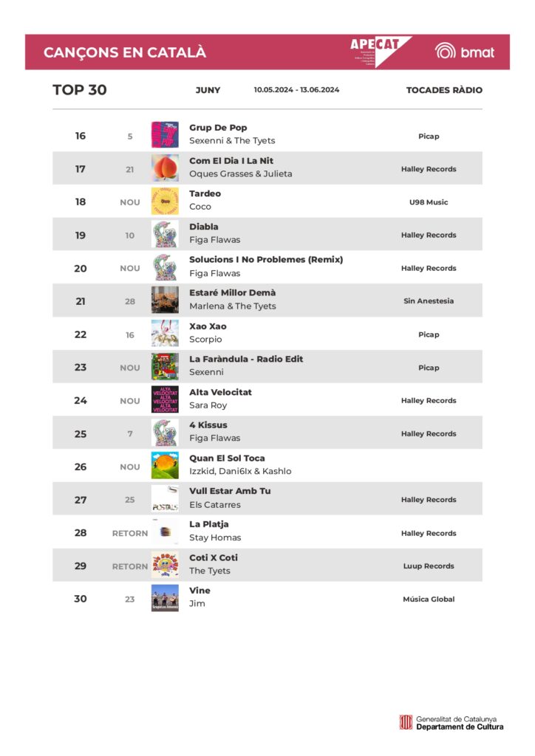Viewport: 535px width, 756px height.
Task: Select the Luup Records label
Action: pos(429,566)
